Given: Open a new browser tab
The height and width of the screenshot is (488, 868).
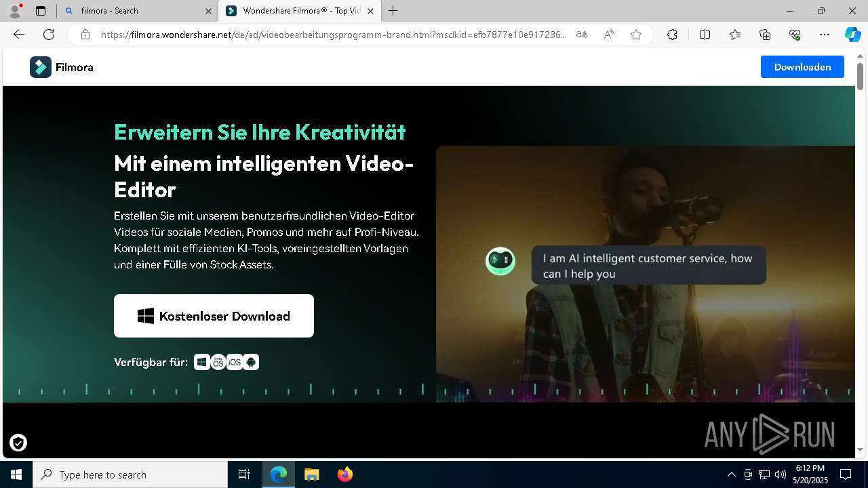Looking at the screenshot, I should point(393,11).
